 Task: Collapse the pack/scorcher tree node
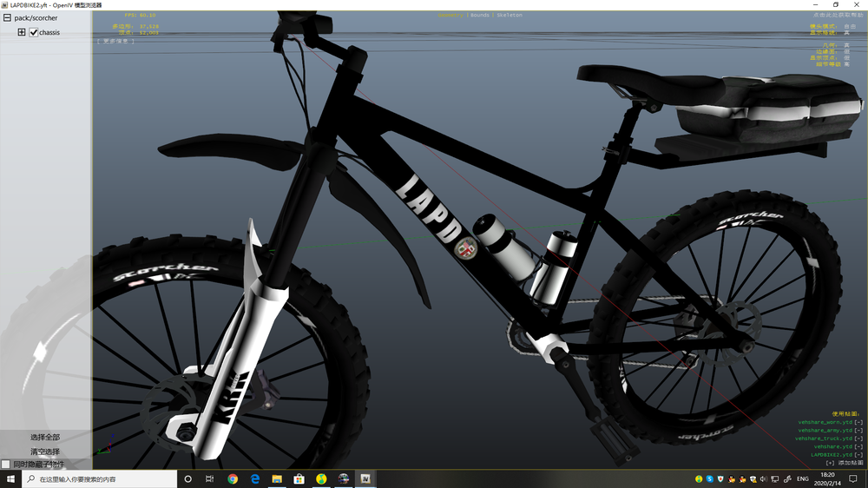pos(7,17)
